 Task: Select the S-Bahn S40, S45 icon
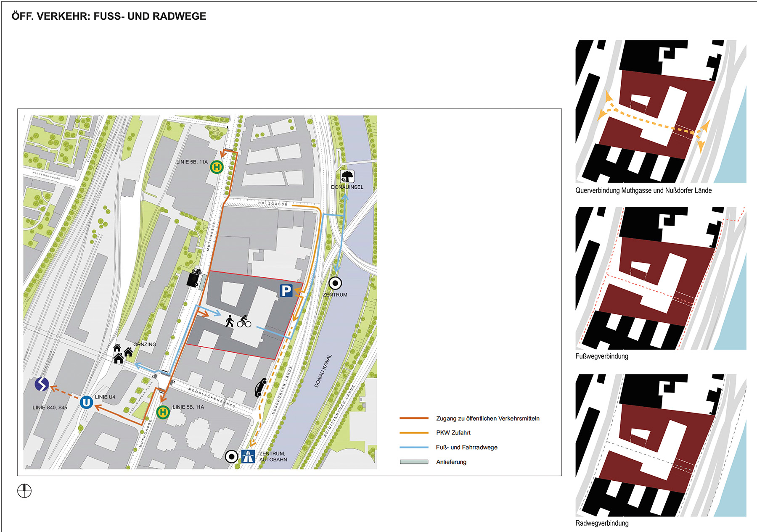pos(42,384)
